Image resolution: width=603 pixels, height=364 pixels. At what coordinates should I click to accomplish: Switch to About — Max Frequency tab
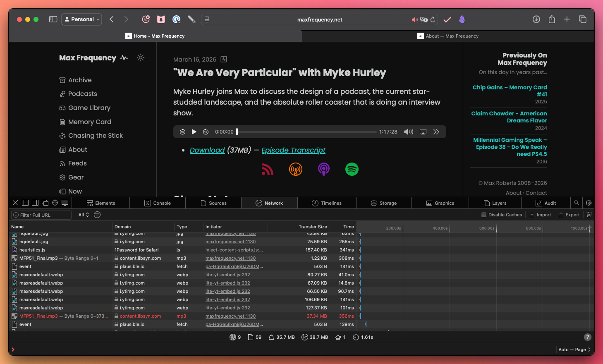[447, 36]
